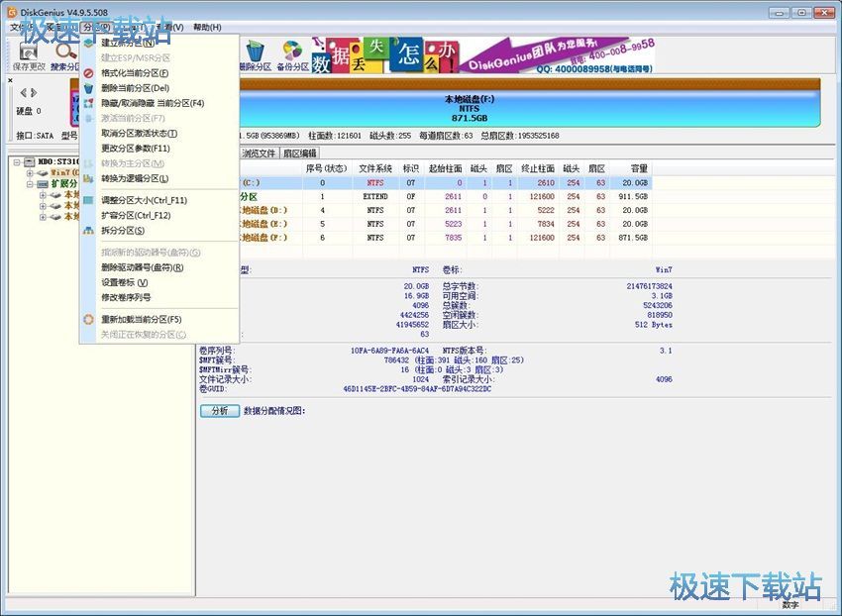Viewport: 842px width, 616px height.
Task: Choose 设置卷标(V) menu entry
Action: tap(125, 282)
